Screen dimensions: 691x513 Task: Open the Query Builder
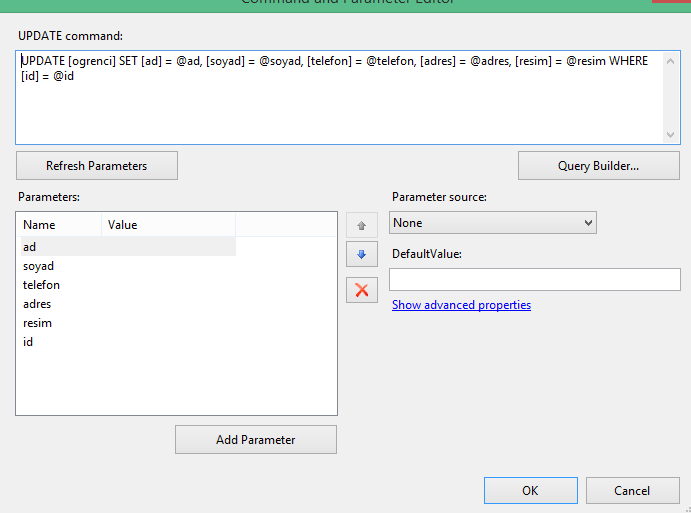coord(598,165)
